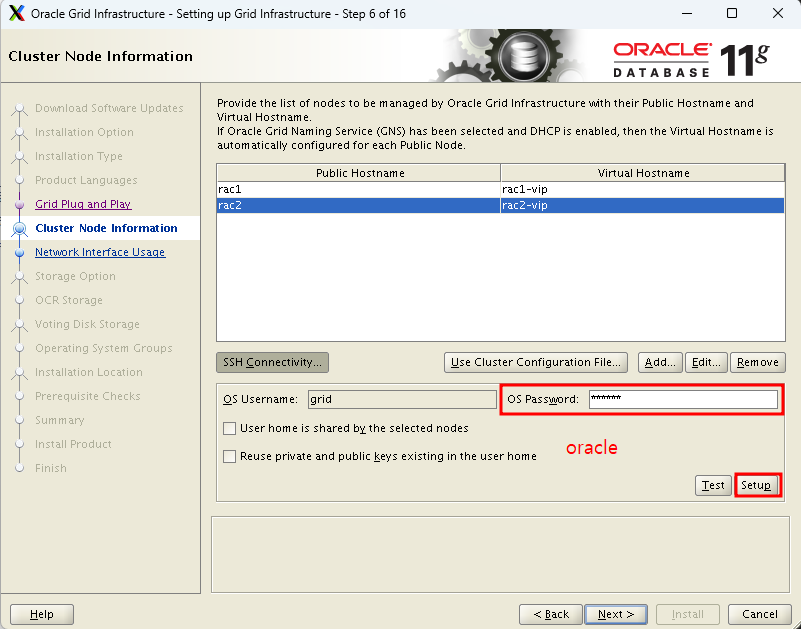Image resolution: width=801 pixels, height=629 pixels.
Task: Click the Installation Option step label
Action: [84, 132]
